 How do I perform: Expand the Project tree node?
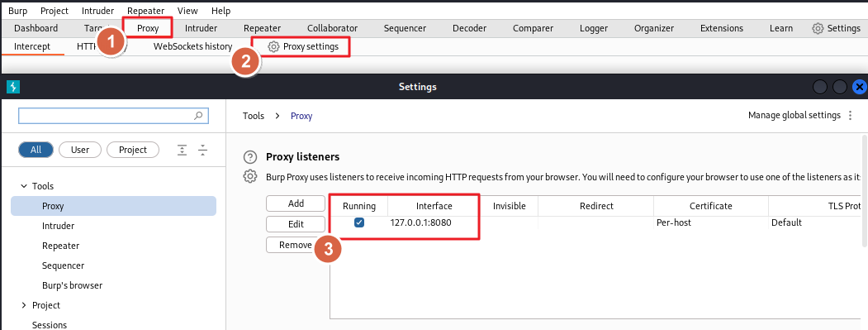pos(24,305)
